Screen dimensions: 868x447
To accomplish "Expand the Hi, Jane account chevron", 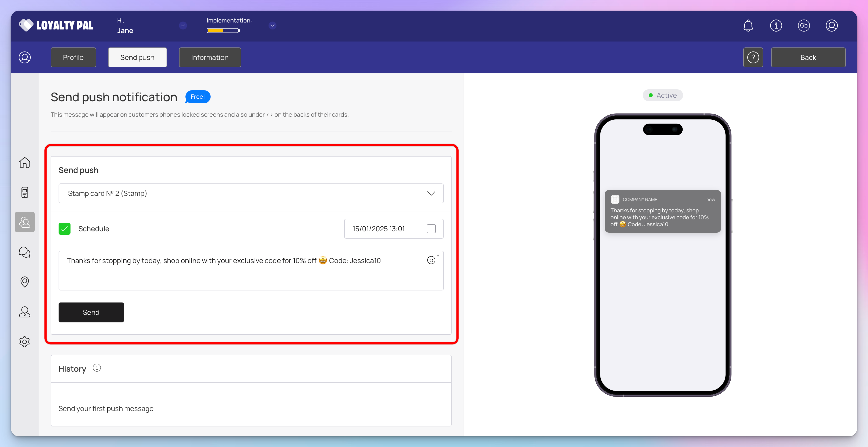I will pyautogui.click(x=183, y=26).
